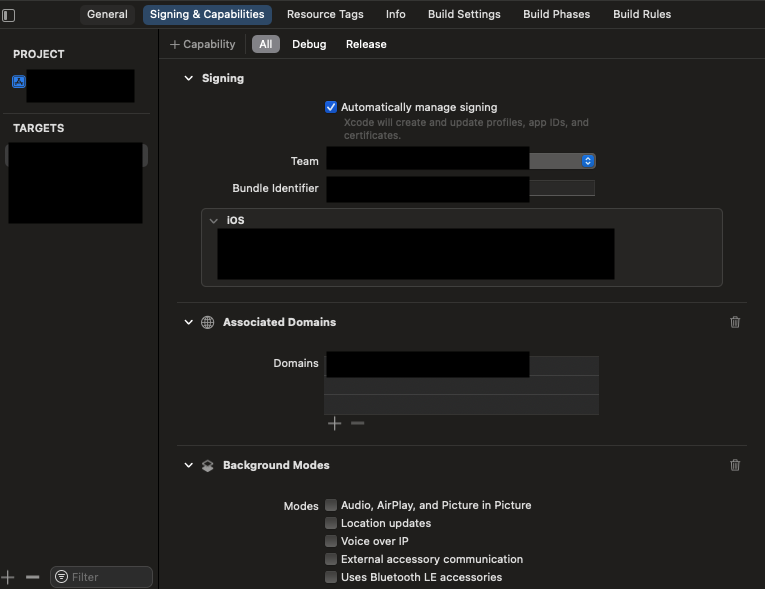Image resolution: width=765 pixels, height=589 pixels.
Task: Click the Background Modes layers icon
Action: [x=207, y=466]
